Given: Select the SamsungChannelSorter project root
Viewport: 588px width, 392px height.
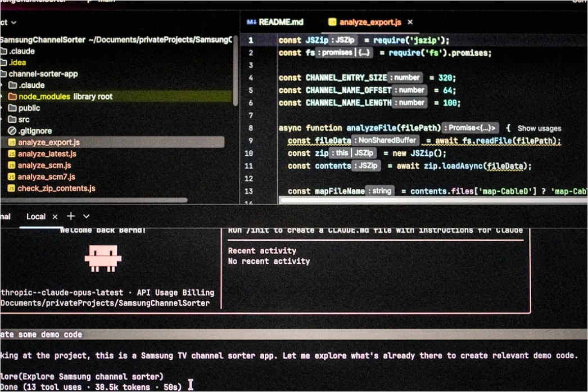Looking at the screenshot, I should 115,39.
